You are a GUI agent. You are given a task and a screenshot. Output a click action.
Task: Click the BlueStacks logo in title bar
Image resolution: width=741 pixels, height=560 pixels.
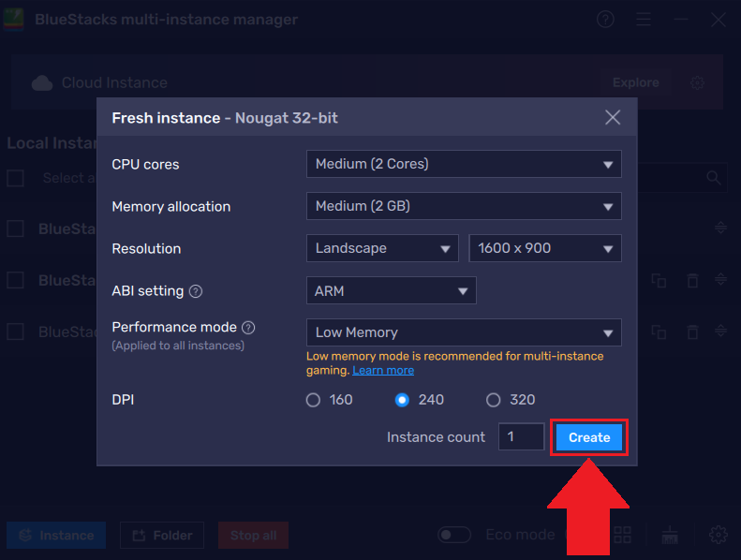pyautogui.click(x=13, y=20)
